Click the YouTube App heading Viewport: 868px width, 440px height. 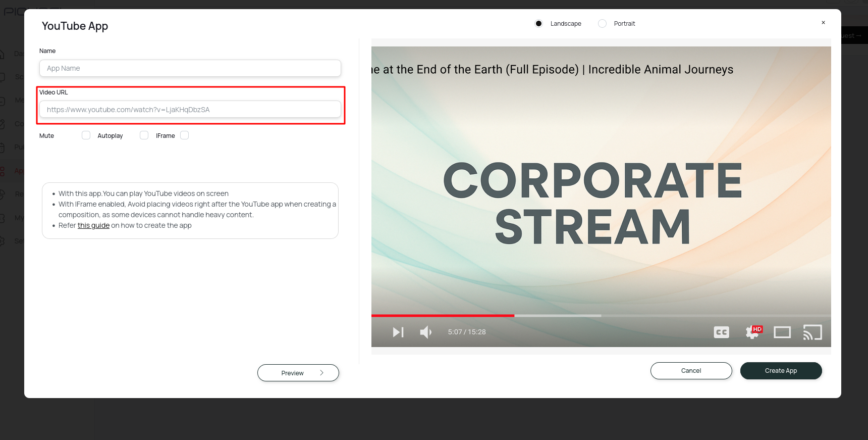coord(75,26)
